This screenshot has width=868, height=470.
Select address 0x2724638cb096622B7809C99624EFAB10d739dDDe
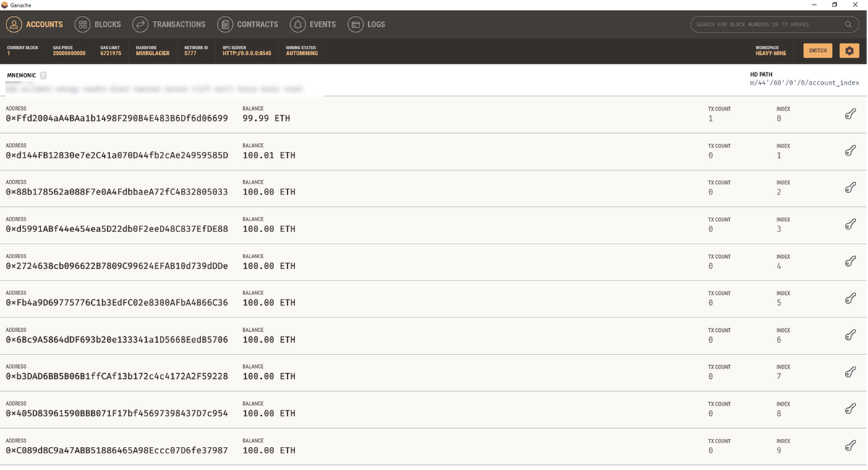pyautogui.click(x=116, y=265)
